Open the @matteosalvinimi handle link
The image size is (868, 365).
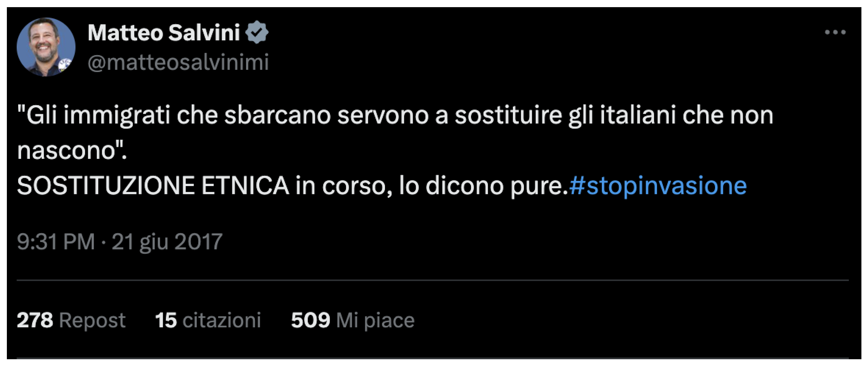click(x=178, y=62)
